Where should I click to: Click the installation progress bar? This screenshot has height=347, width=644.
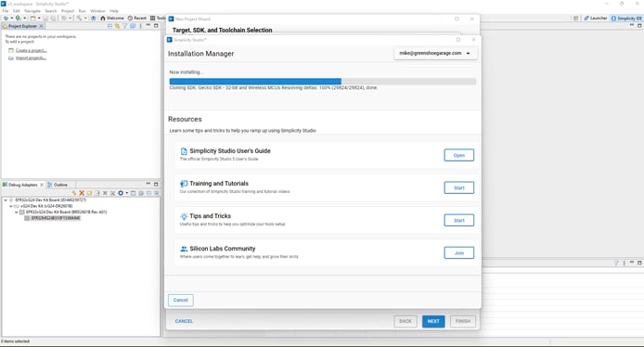(x=322, y=82)
